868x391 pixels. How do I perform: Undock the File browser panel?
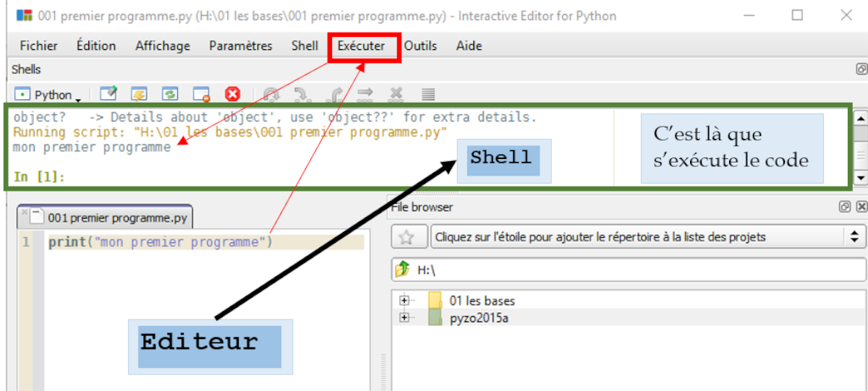(844, 207)
